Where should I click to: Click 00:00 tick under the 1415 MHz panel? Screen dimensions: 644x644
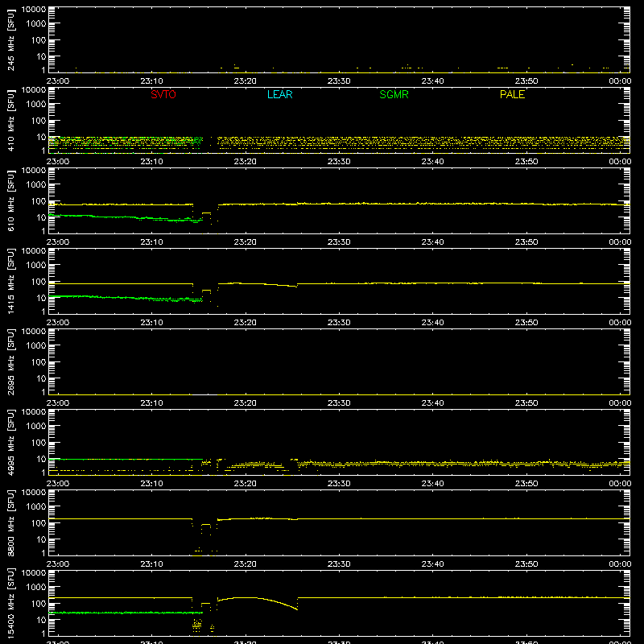tap(620, 323)
